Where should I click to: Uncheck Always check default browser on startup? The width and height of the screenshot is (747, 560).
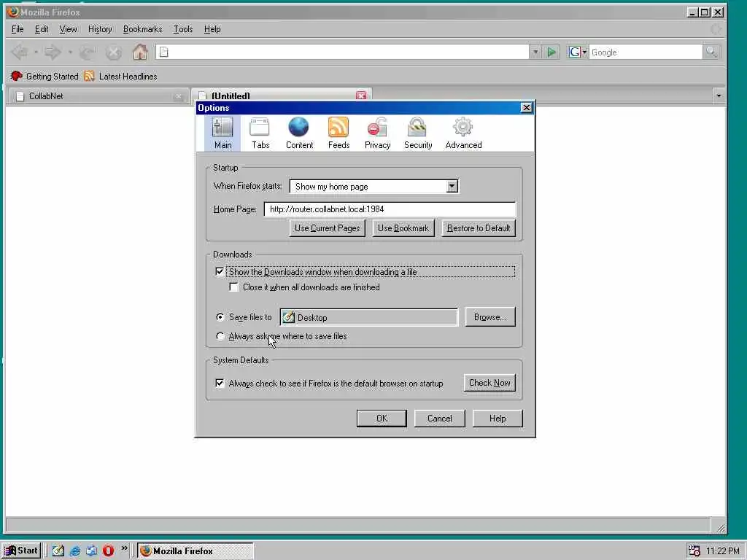point(219,383)
